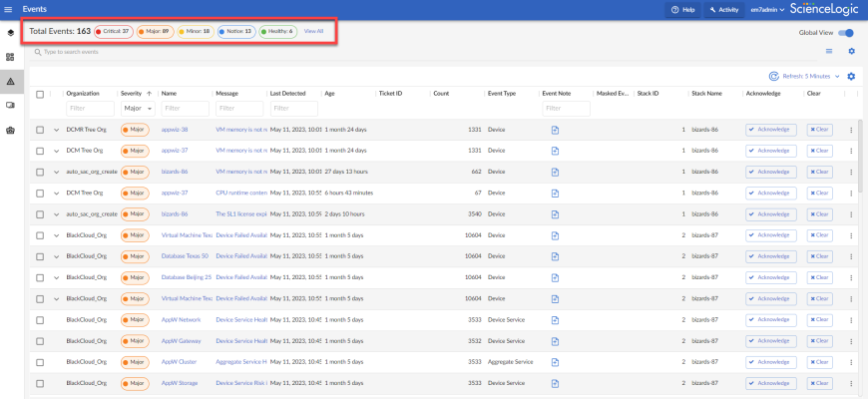This screenshot has width=868, height=399.
Task: Check the select-all checkbox in table header
Action: 40,94
